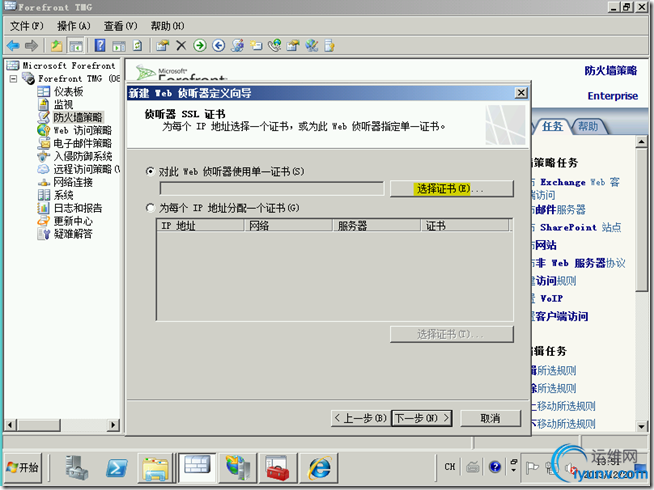
Task: Open the 仪表板 dashboard node
Action: tap(68, 91)
